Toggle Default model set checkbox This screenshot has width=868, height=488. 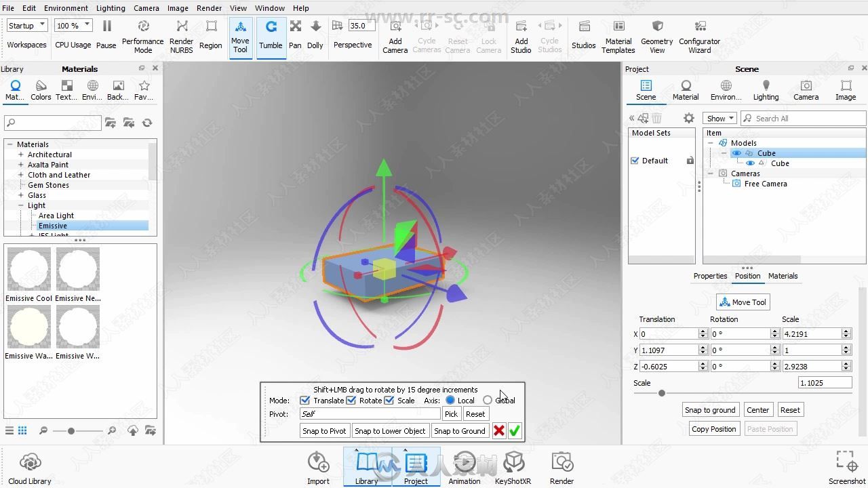635,161
